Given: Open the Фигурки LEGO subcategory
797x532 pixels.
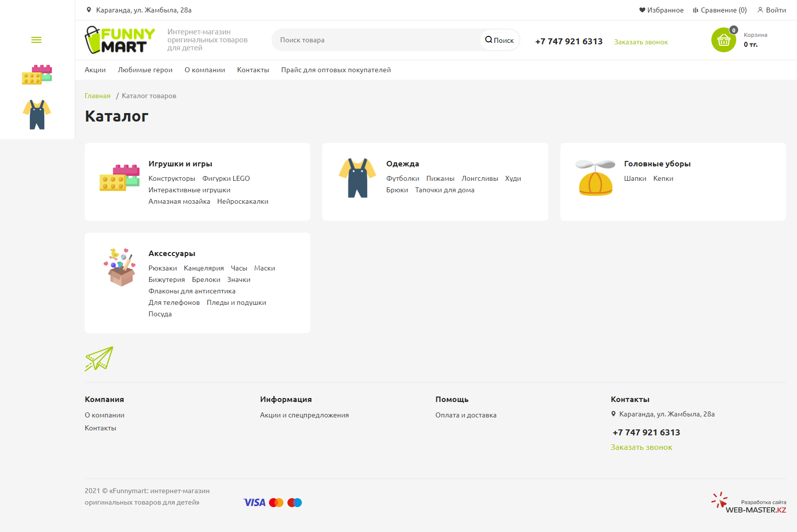Looking at the screenshot, I should pos(226,178).
